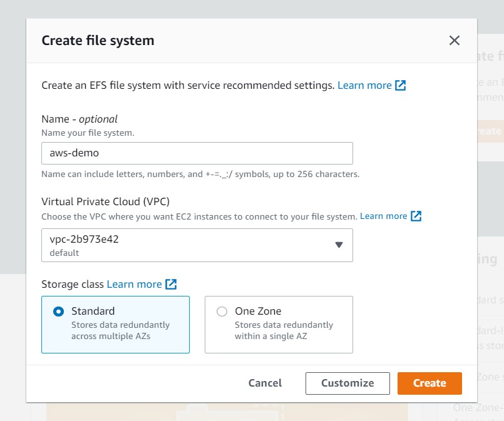Click external link icon next to VPC Learn more
This screenshot has height=421, width=504.
click(416, 216)
